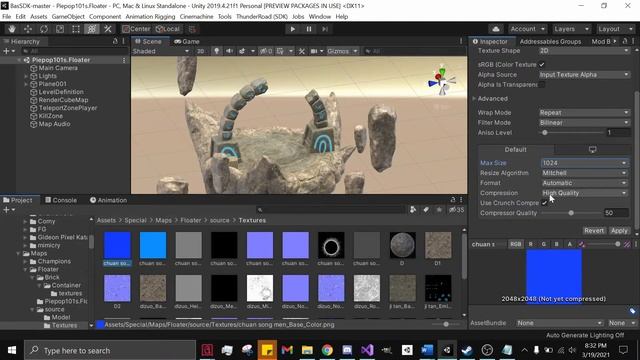The height and width of the screenshot is (360, 640).
Task: Click the favorites star icon in Project
Action: coord(439,209)
